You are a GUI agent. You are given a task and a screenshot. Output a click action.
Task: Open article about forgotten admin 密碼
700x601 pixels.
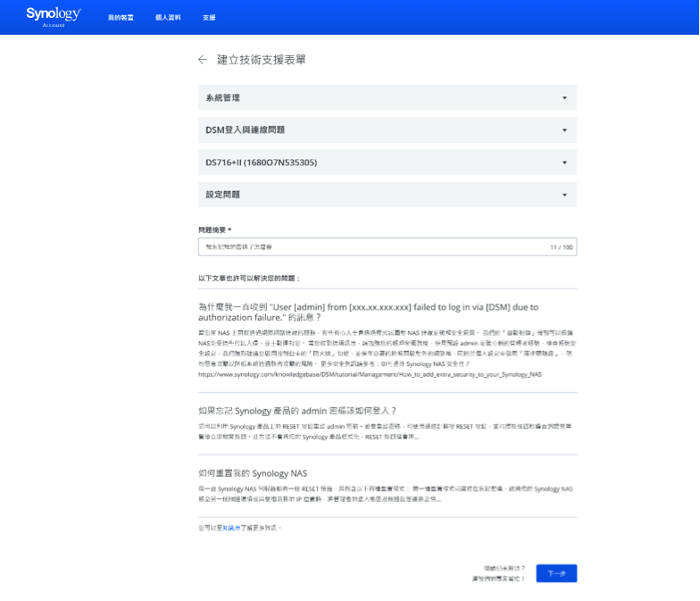(x=297, y=411)
